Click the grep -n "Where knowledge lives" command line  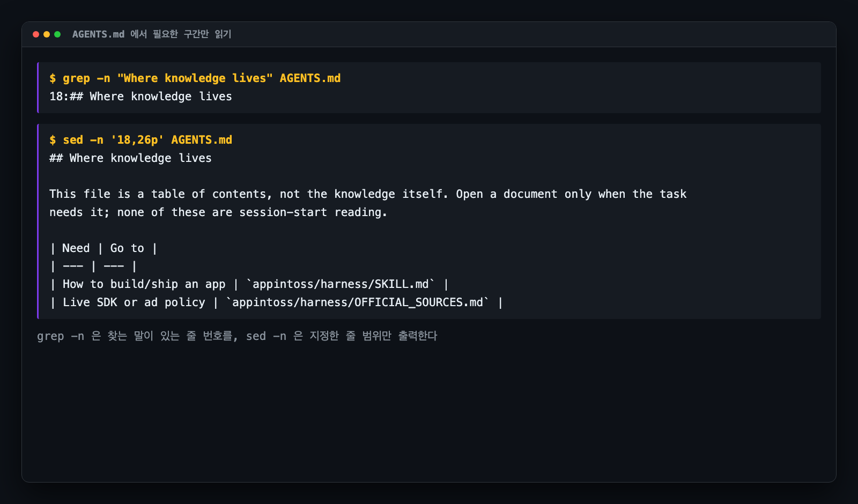pos(195,78)
